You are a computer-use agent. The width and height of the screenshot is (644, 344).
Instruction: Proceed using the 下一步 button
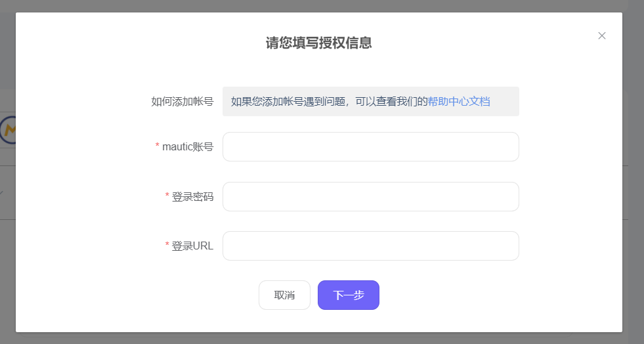349,295
